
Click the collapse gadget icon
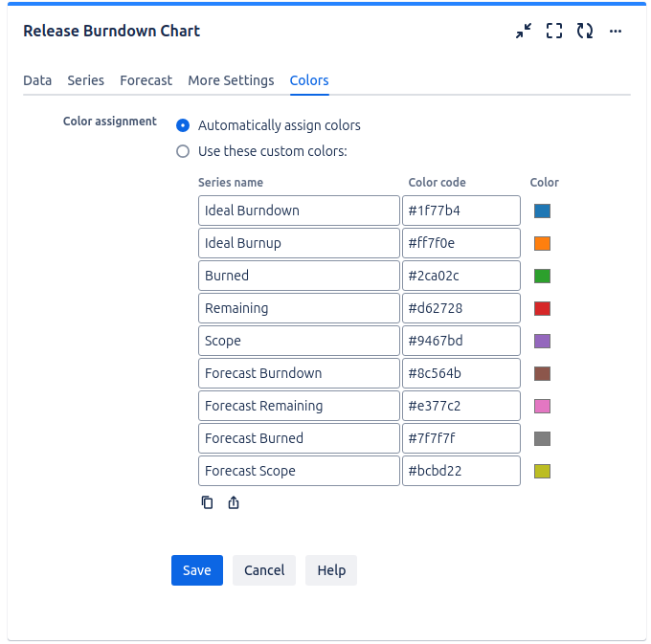point(523,31)
